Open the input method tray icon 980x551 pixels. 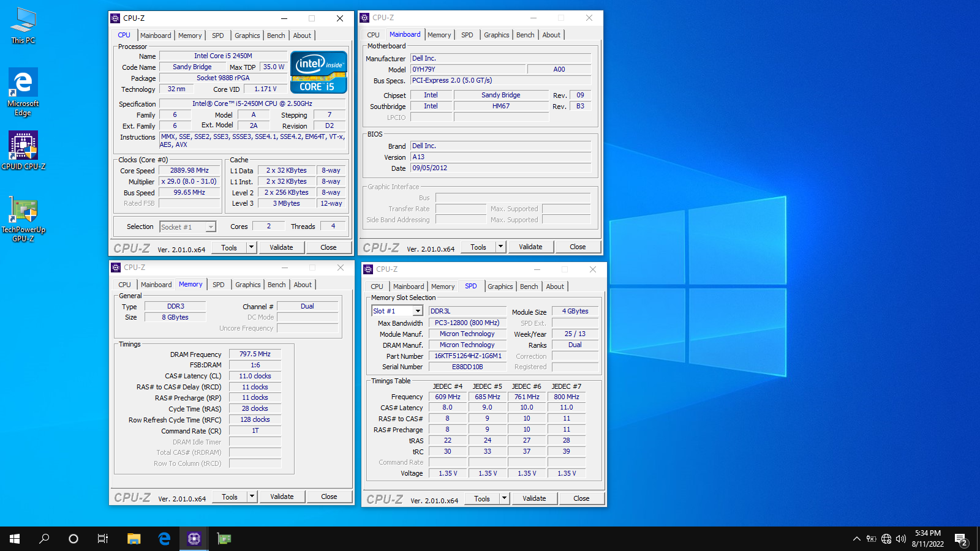pos(871,539)
